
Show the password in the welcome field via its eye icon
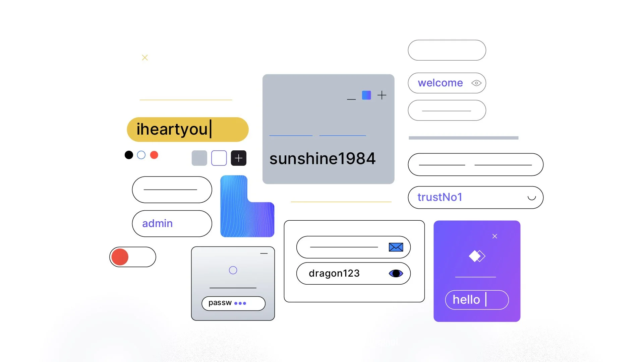(476, 83)
